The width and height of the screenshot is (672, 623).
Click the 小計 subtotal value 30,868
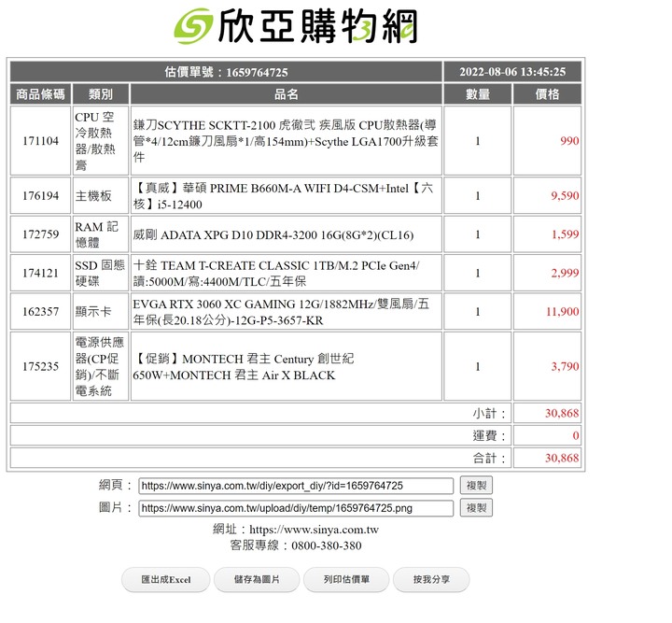coord(562,413)
